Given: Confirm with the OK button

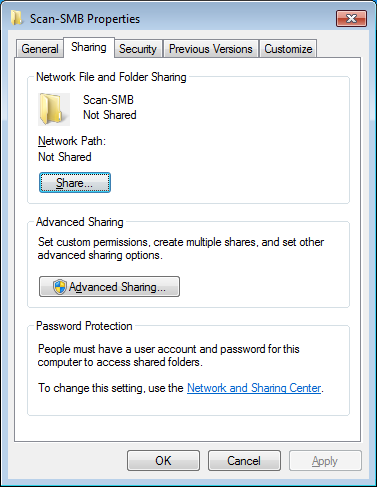Looking at the screenshot, I should 163,461.
